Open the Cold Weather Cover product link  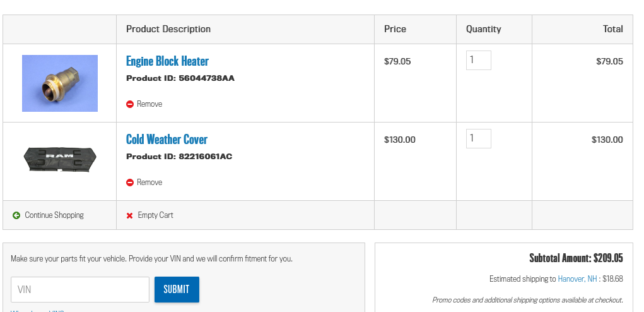(167, 140)
